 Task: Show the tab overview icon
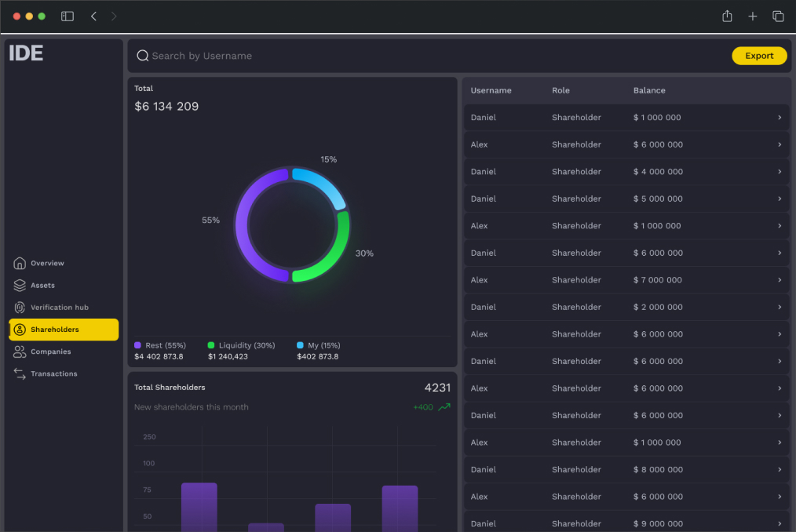tap(778, 16)
